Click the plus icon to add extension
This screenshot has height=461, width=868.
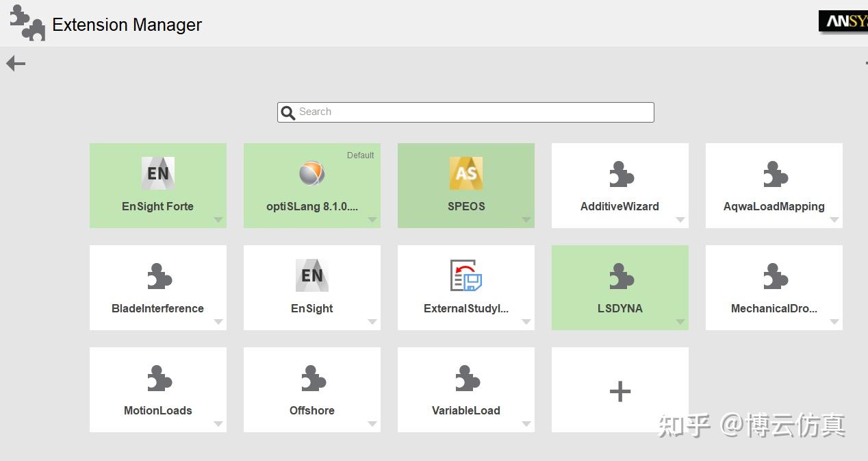(x=620, y=391)
